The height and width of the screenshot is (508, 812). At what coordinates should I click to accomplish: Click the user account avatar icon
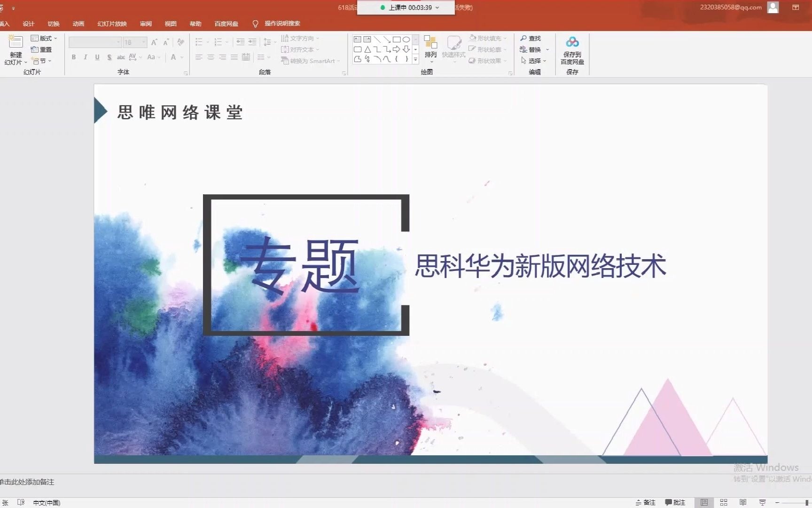pyautogui.click(x=773, y=7)
